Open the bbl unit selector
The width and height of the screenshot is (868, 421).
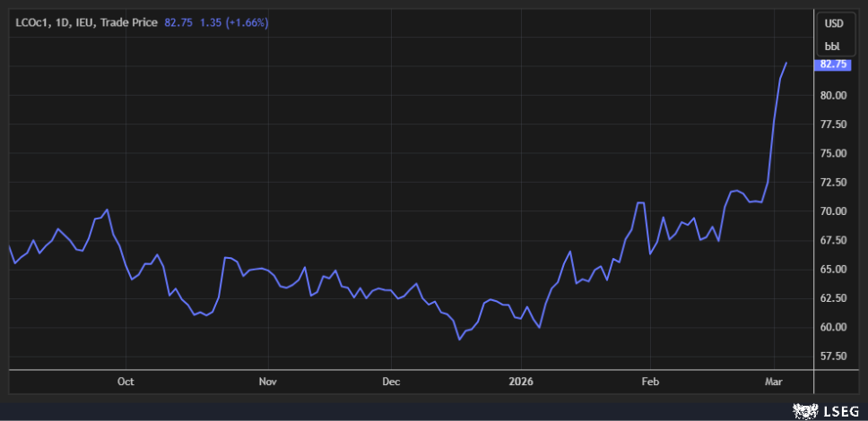coord(834,45)
